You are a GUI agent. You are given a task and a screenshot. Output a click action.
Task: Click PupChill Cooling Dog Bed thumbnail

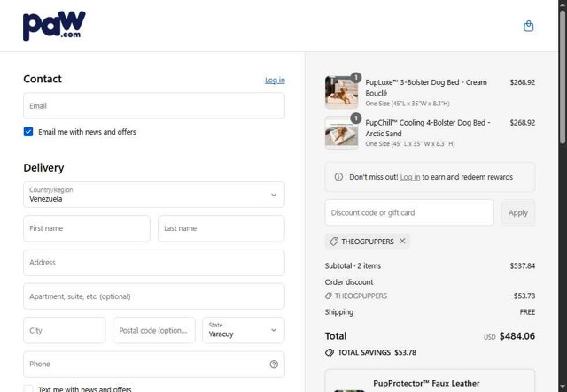click(x=341, y=133)
